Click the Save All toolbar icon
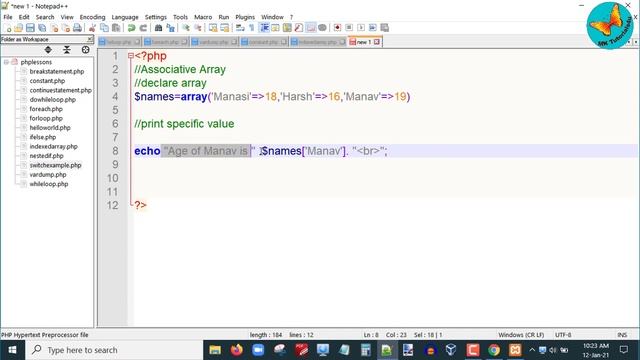 point(42,28)
